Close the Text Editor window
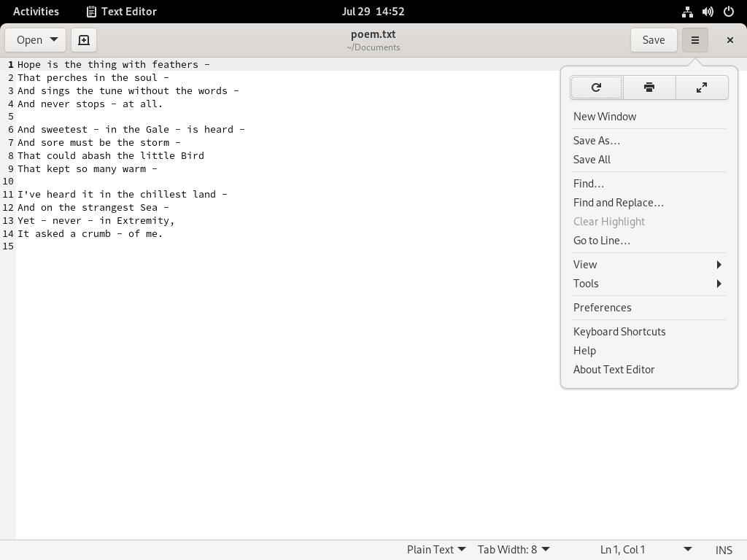This screenshot has height=560, width=747. pos(729,40)
